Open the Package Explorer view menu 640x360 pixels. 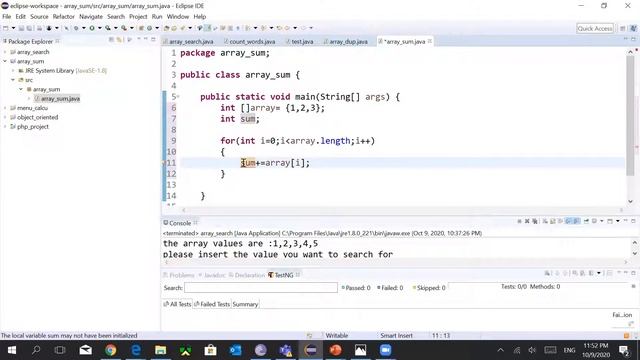[x=138, y=40]
